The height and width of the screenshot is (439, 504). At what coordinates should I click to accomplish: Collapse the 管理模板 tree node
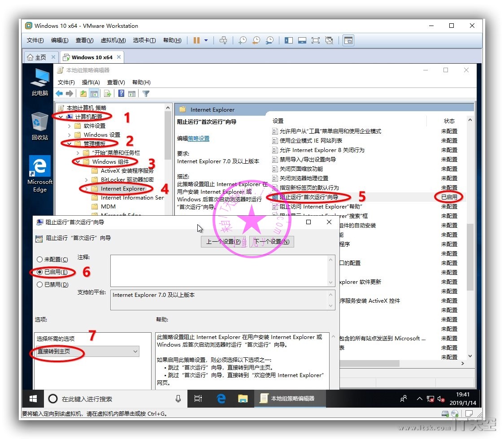click(70, 143)
